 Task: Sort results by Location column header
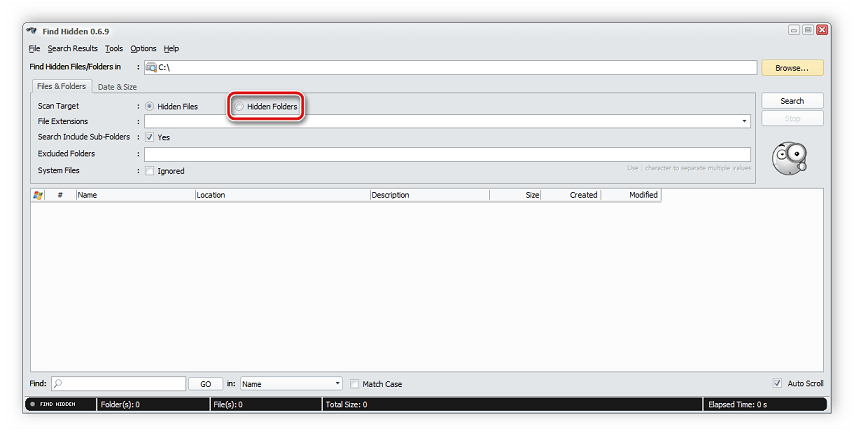282,195
